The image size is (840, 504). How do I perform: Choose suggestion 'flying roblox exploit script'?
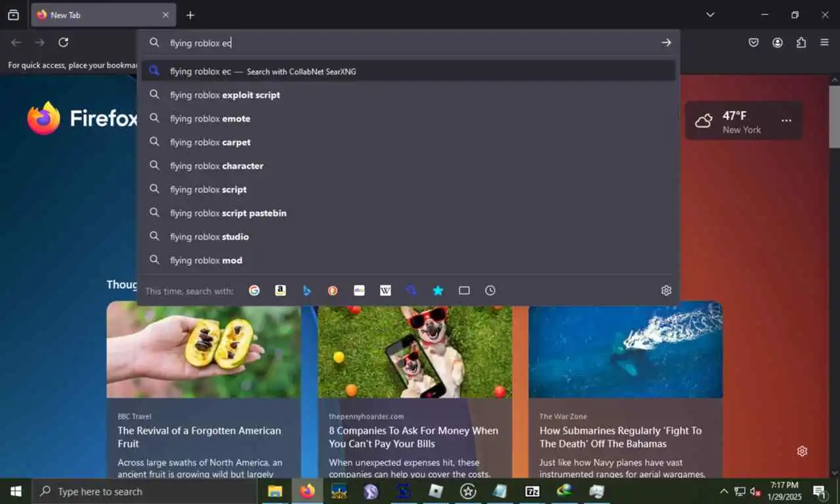click(408, 95)
